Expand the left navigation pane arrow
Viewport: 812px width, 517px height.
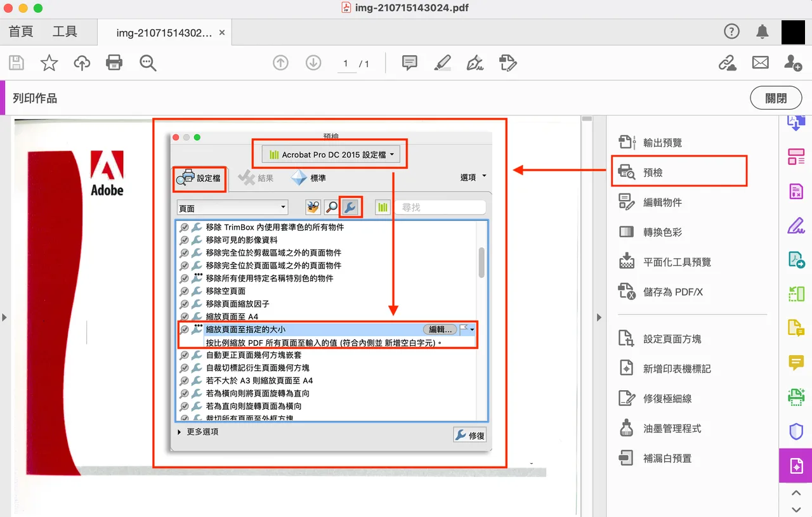[x=4, y=317]
